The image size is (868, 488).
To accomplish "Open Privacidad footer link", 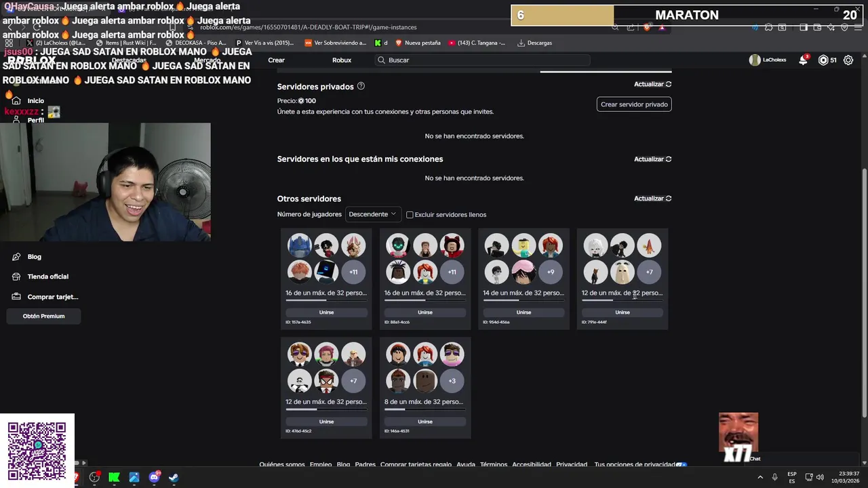I will 572,464.
